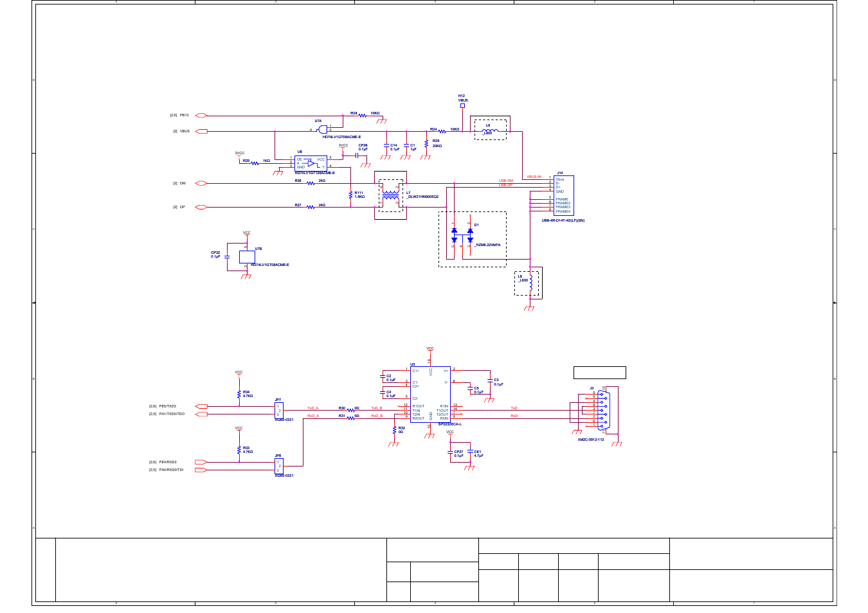Click the PB10 off-page port symbol
The height and width of the screenshot is (613, 868).
(x=201, y=116)
